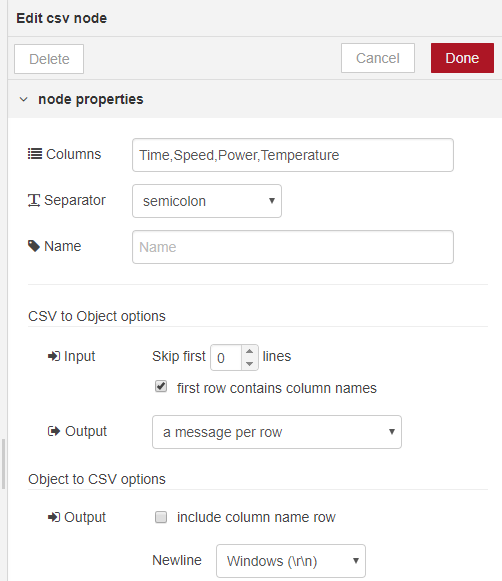The width and height of the screenshot is (502, 581).
Task: Increase skip lines with up arrow
Action: coord(250,351)
